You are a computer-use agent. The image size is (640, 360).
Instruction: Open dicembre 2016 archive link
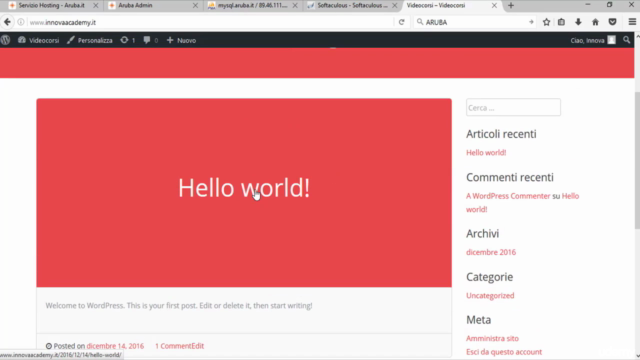pos(491,252)
